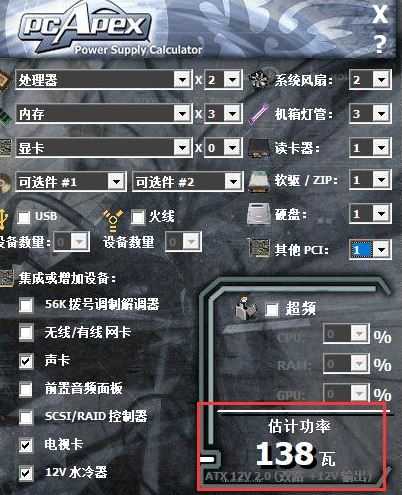
Task: Open the 内存 quantity dropdown showing 3
Action: [x=232, y=114]
